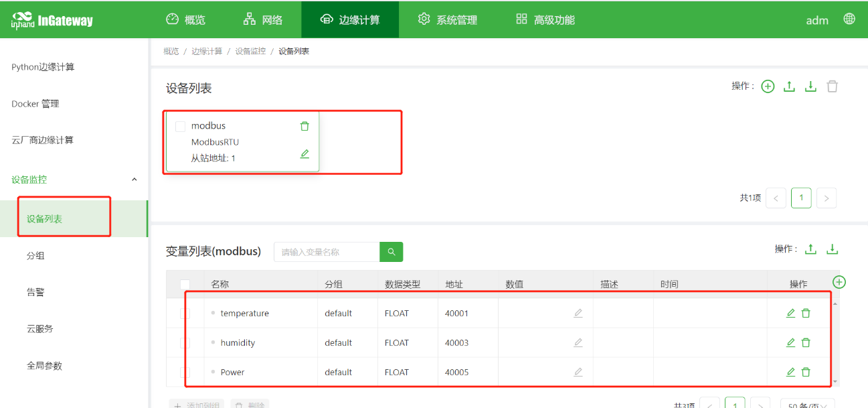The width and height of the screenshot is (868, 408).
Task: Check the modbus device checkbox
Action: coord(180,126)
